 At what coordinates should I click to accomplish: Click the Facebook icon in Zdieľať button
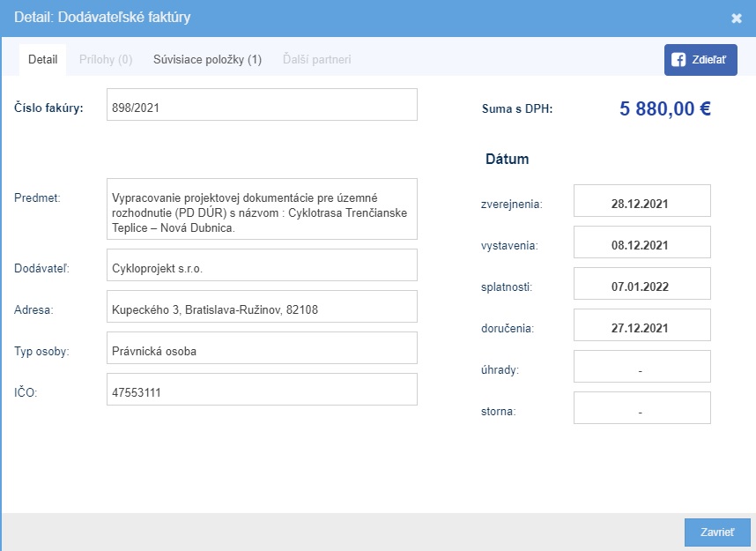(x=678, y=60)
